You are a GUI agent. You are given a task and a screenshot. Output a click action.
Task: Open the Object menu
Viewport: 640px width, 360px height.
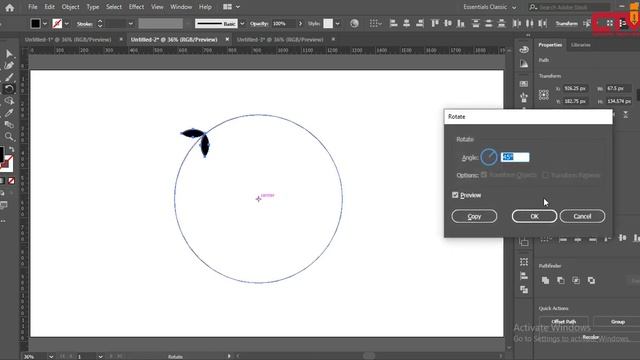[x=71, y=7]
